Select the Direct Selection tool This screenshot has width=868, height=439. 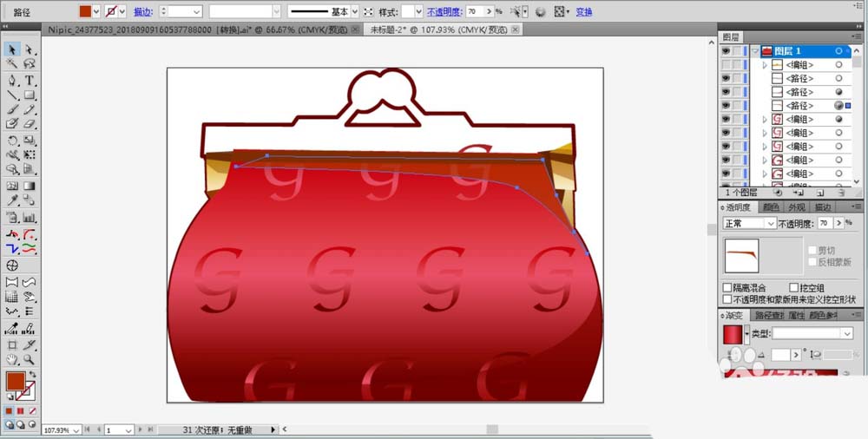(29, 49)
